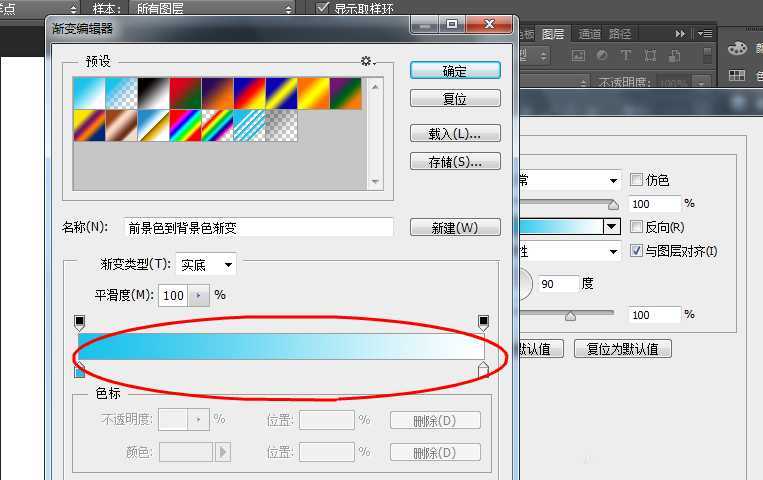
Task: Toggle the 反向(R) reverse checkbox
Action: [x=637, y=227]
